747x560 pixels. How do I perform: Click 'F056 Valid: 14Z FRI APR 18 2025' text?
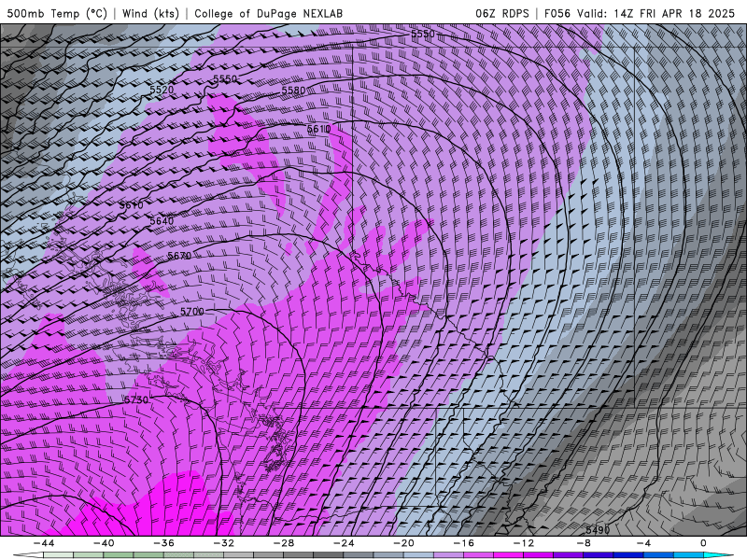tap(640, 13)
